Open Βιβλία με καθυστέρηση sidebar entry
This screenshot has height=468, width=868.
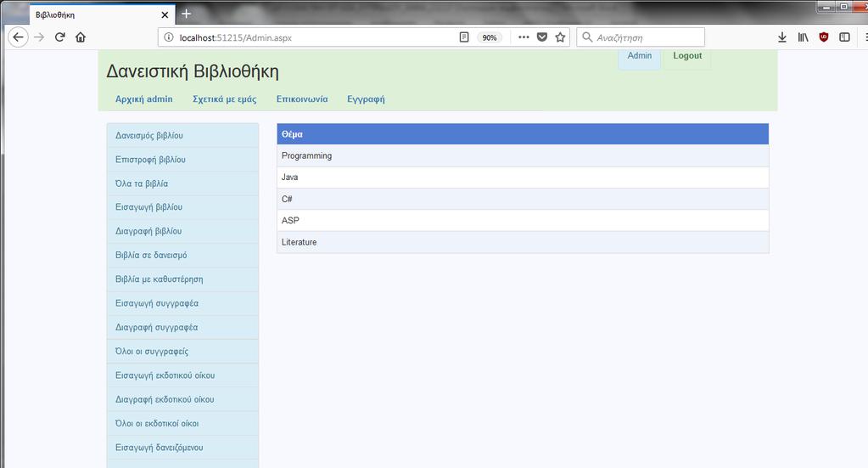pyautogui.click(x=182, y=279)
